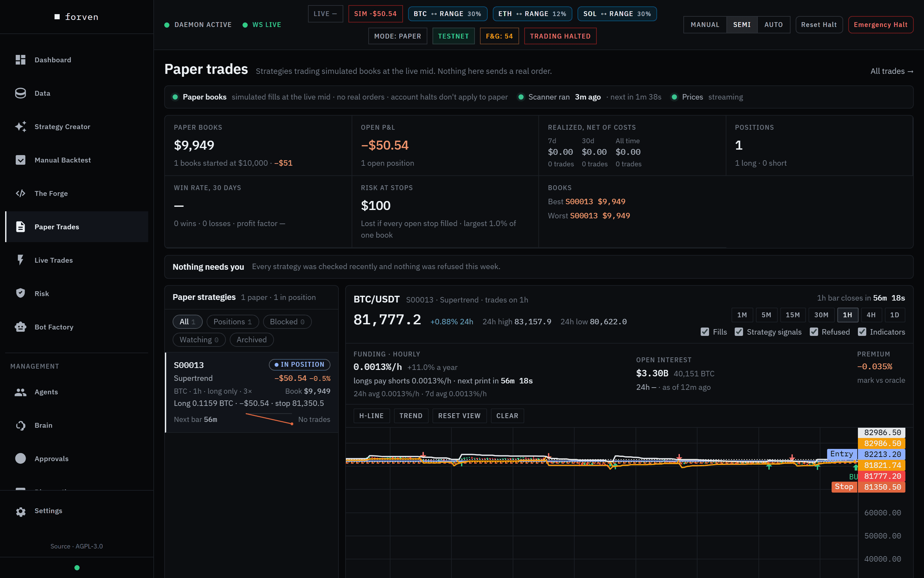
Task: Toggle the Fills checkbox
Action: tap(705, 332)
